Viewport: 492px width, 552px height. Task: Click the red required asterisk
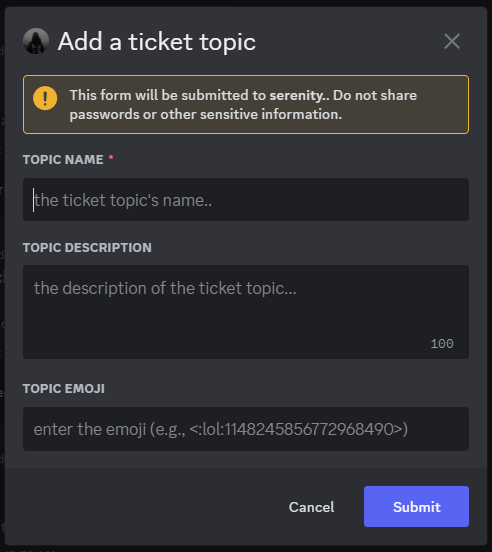pos(111,157)
